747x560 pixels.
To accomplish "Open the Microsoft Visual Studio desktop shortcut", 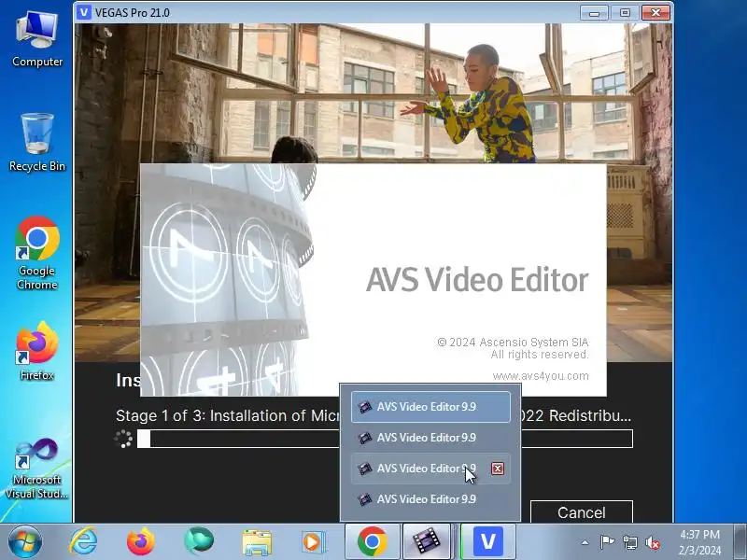I will point(37,469).
